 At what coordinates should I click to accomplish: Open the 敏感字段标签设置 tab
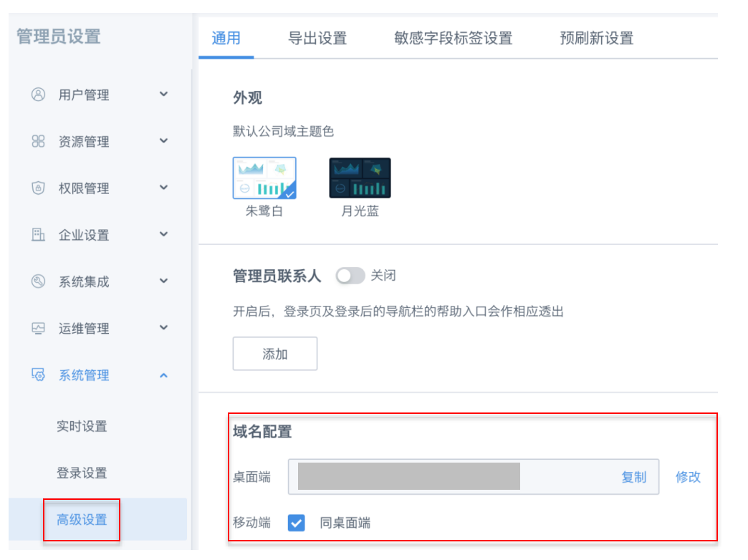pyautogui.click(x=453, y=38)
